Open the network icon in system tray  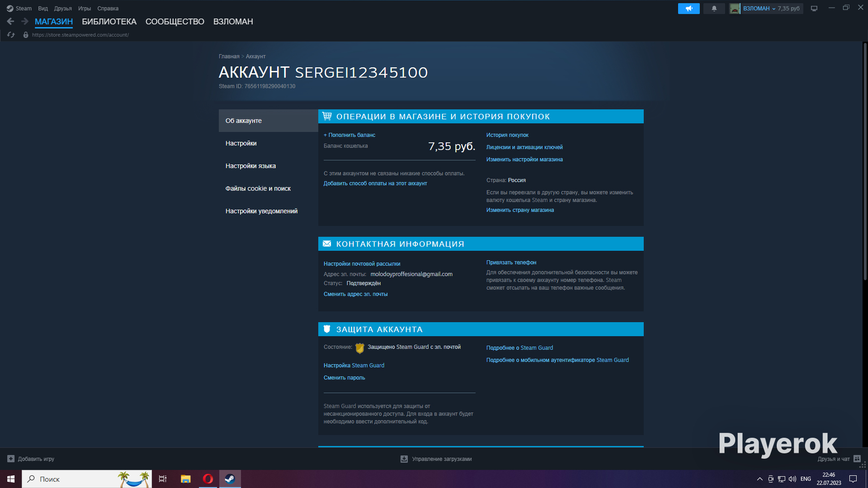(782, 479)
